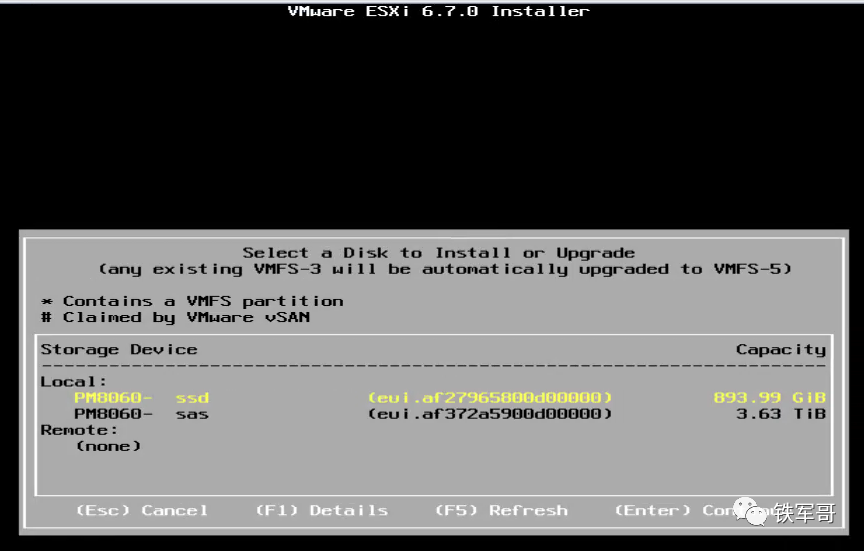Click the (none) entry under Remote
864x551 pixels.
(x=109, y=446)
